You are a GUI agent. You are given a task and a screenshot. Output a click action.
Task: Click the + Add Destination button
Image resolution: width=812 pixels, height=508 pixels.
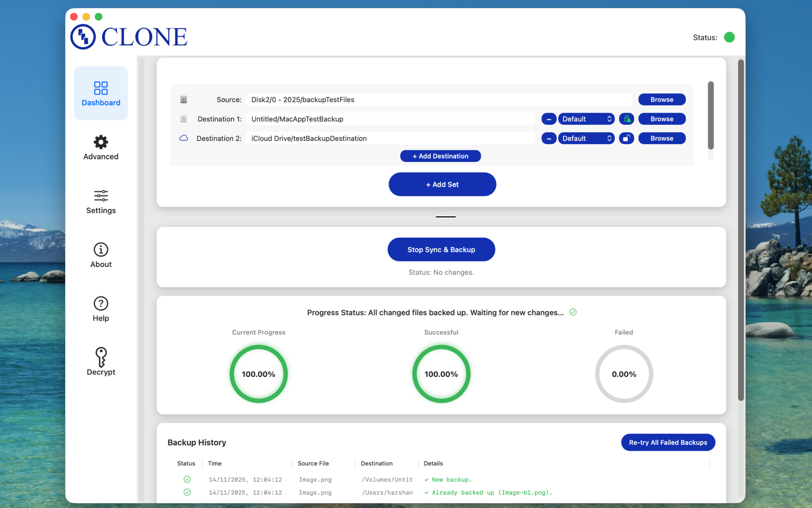pyautogui.click(x=441, y=156)
